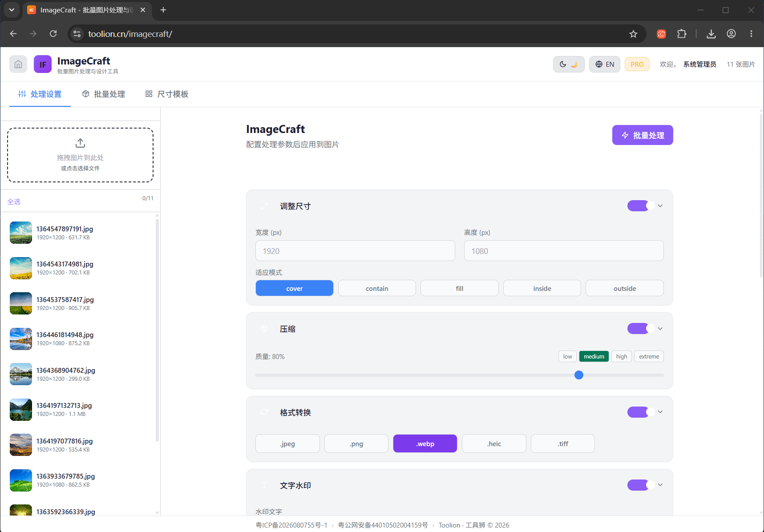Screen dimensions: 764x532
Task: Open the 处理设置 tab
Action: pyautogui.click(x=40, y=94)
